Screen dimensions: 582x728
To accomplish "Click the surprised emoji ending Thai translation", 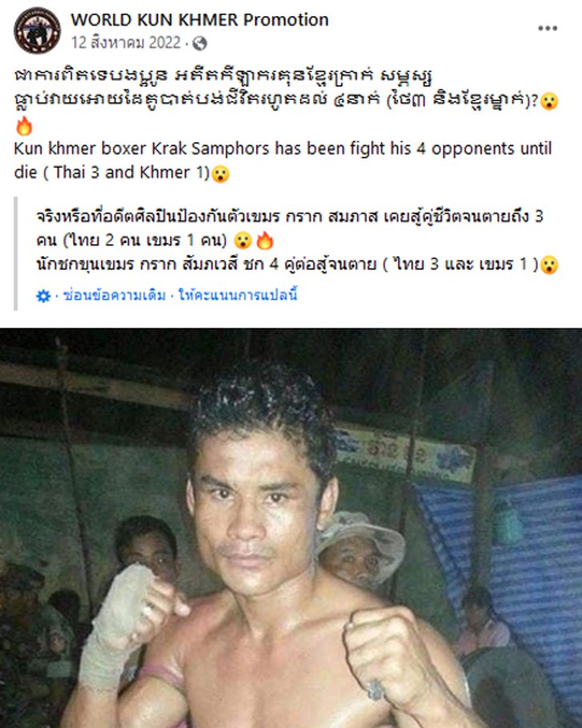I will 549,265.
